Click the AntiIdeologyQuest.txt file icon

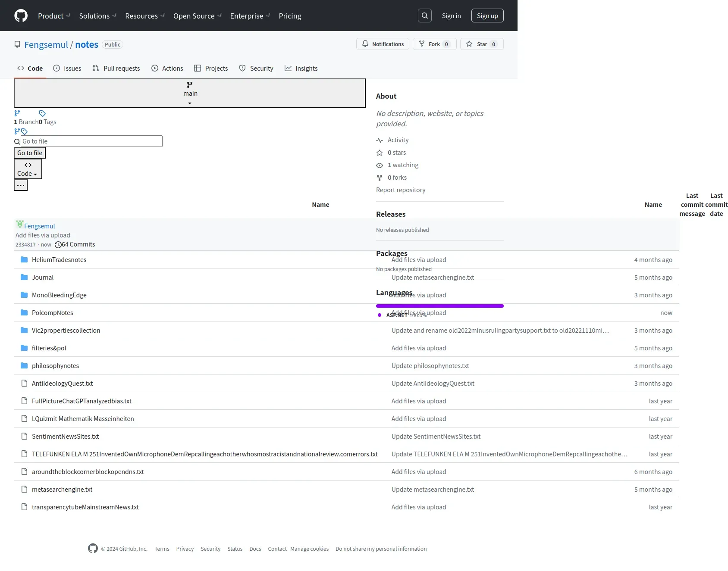tap(24, 383)
